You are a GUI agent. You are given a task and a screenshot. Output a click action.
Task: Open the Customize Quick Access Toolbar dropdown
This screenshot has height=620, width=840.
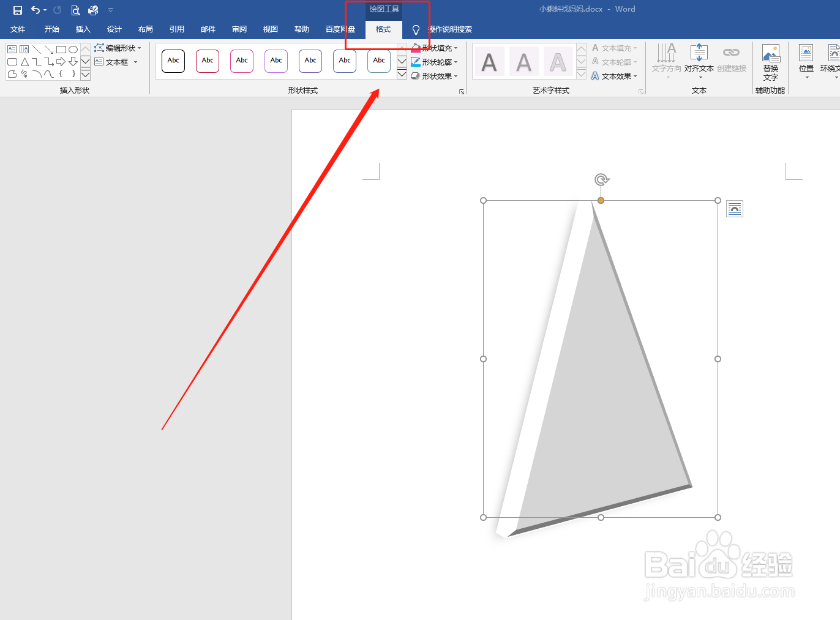(x=111, y=10)
